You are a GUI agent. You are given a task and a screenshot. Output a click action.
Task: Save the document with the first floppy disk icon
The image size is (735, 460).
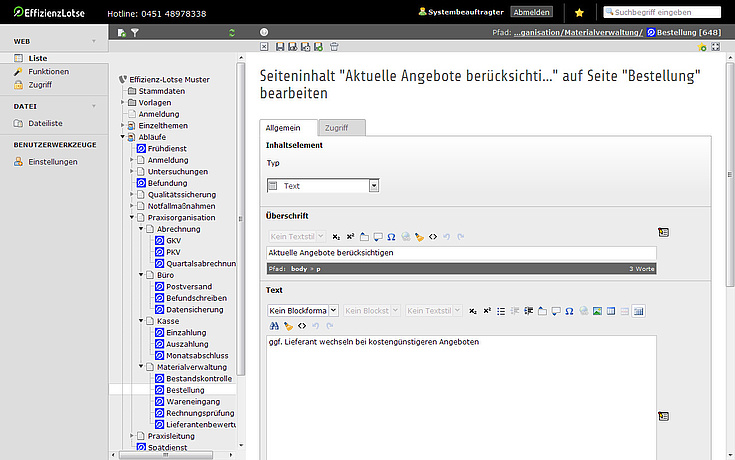pyautogui.click(x=280, y=46)
